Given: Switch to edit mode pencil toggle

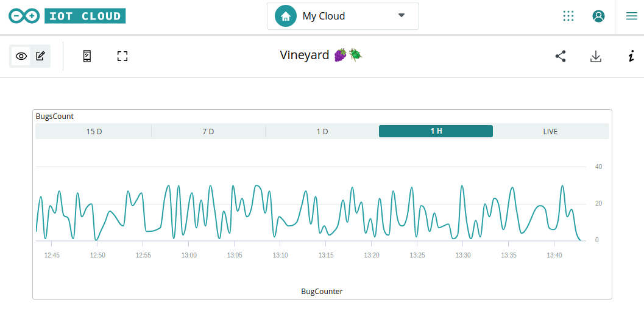Looking at the screenshot, I should click(40, 56).
